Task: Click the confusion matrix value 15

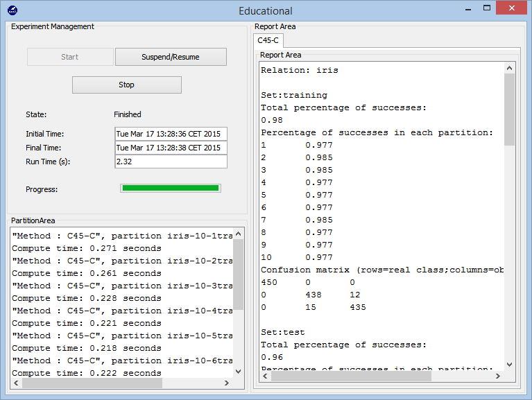Action: pos(311,308)
